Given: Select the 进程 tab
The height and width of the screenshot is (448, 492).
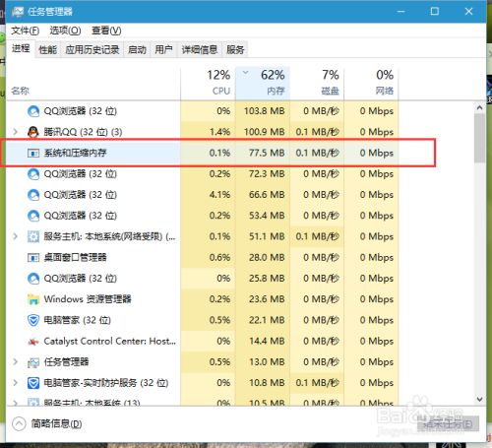Looking at the screenshot, I should click(x=21, y=48).
